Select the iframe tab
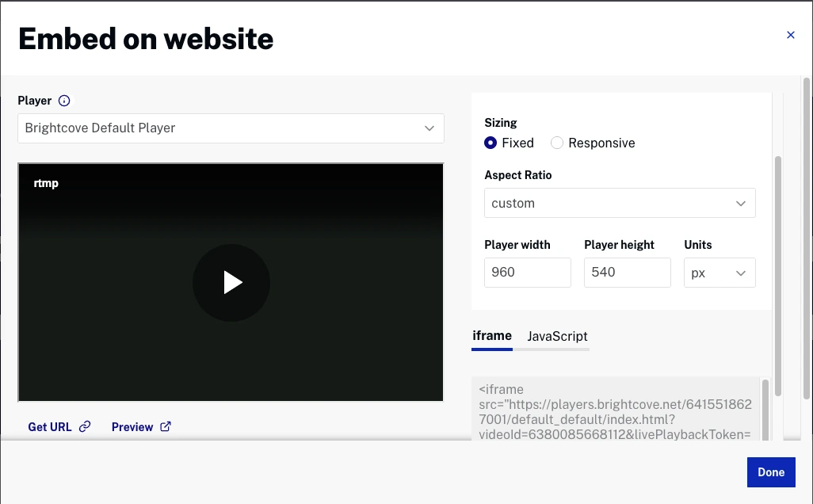This screenshot has width=813, height=504. 492,335
